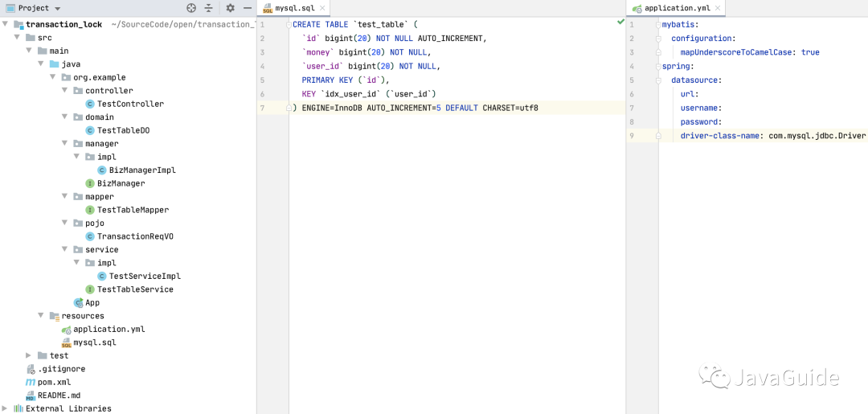Collapse the java folder arrow
The width and height of the screenshot is (868, 414).
coord(41,64)
